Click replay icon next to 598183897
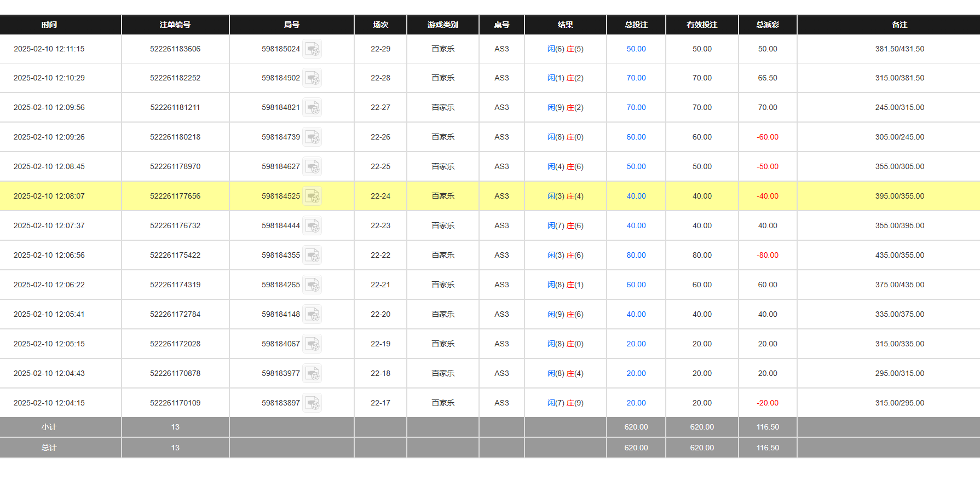980x481 pixels. (312, 403)
